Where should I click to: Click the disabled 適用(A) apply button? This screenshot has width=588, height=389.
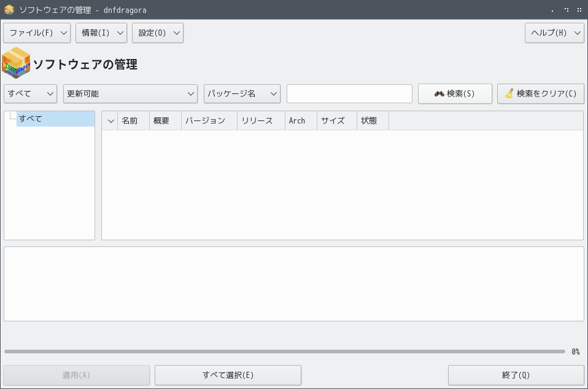77,375
